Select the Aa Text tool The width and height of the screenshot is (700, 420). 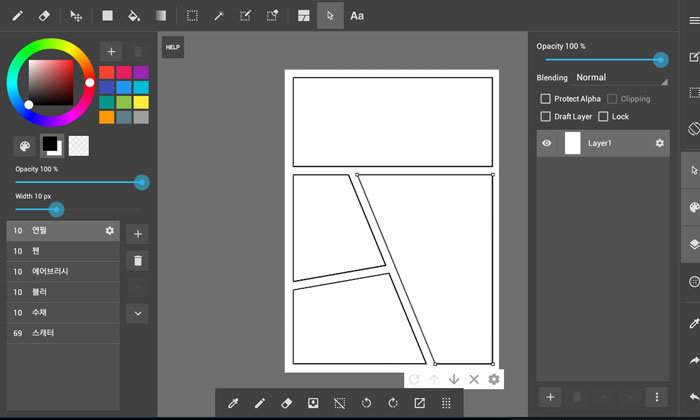coord(357,16)
